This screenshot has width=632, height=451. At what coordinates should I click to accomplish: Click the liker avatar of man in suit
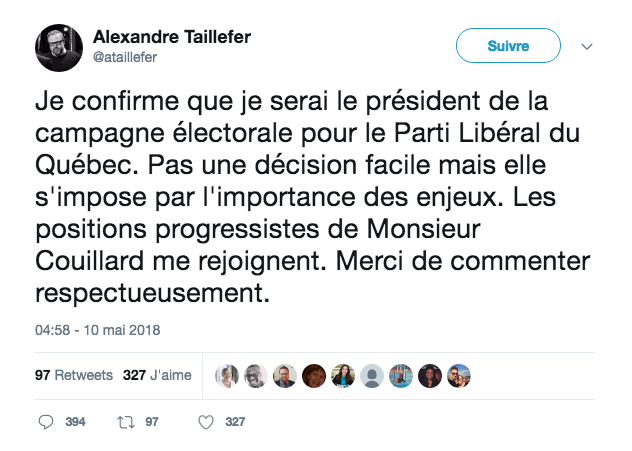coord(285,375)
